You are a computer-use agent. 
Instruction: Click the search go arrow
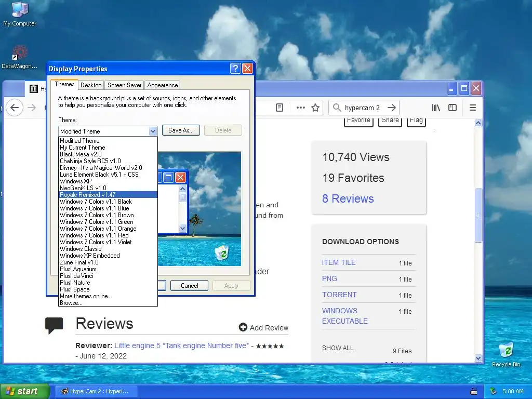(392, 108)
